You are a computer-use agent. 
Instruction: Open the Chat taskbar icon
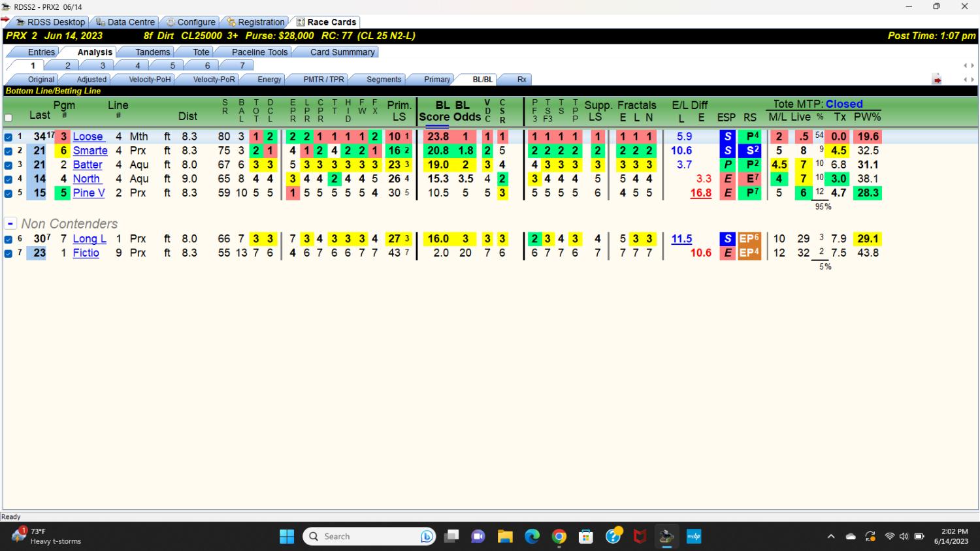point(478,537)
